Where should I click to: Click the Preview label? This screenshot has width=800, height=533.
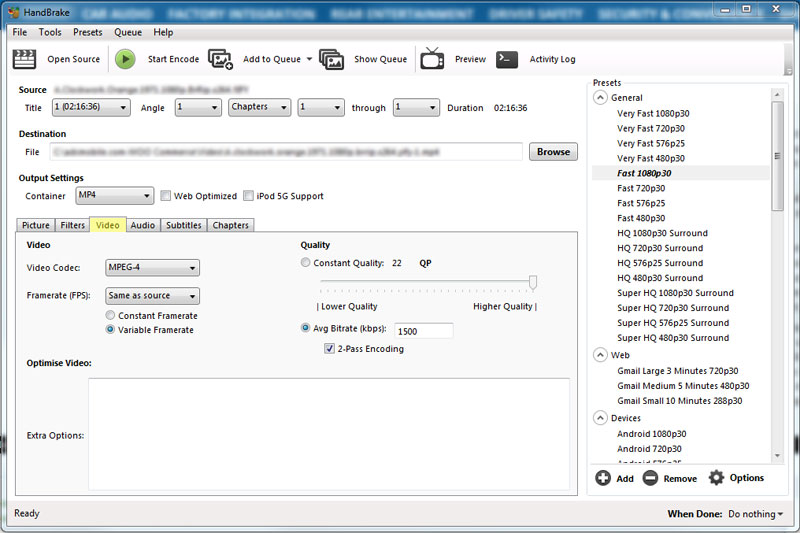pyautogui.click(x=470, y=59)
